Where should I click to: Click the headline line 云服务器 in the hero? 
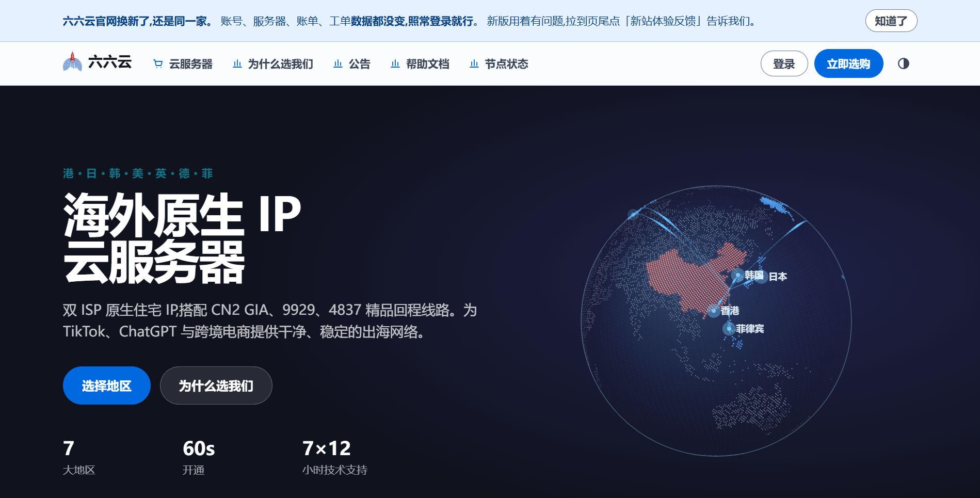(x=154, y=262)
